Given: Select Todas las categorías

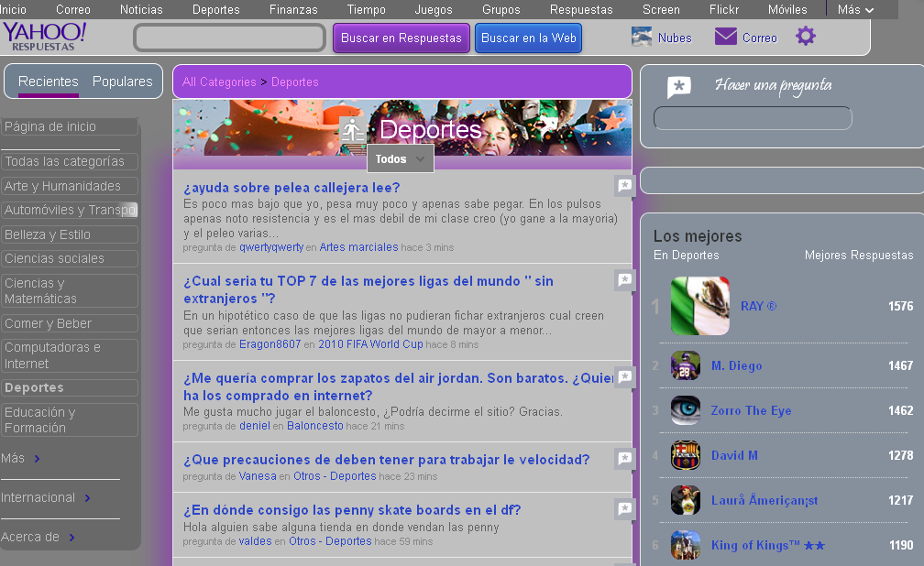Looking at the screenshot, I should (x=70, y=161).
